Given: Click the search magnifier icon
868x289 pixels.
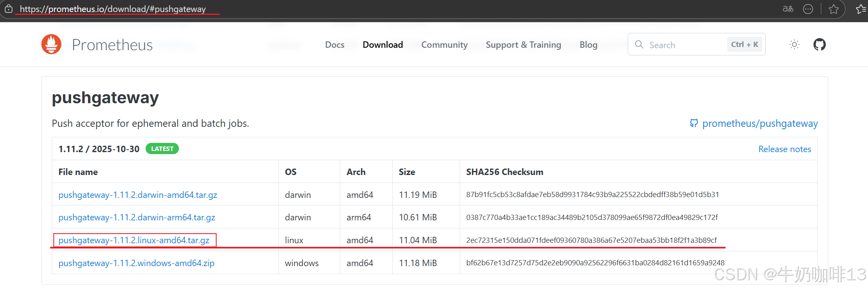Looking at the screenshot, I should pyautogui.click(x=639, y=45).
